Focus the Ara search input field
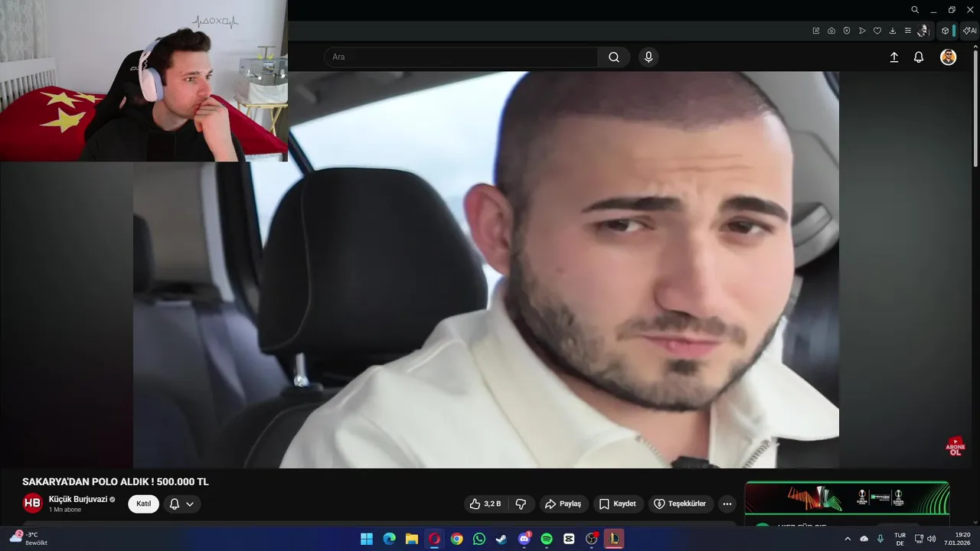The height and width of the screenshot is (551, 980). pyautogui.click(x=462, y=57)
